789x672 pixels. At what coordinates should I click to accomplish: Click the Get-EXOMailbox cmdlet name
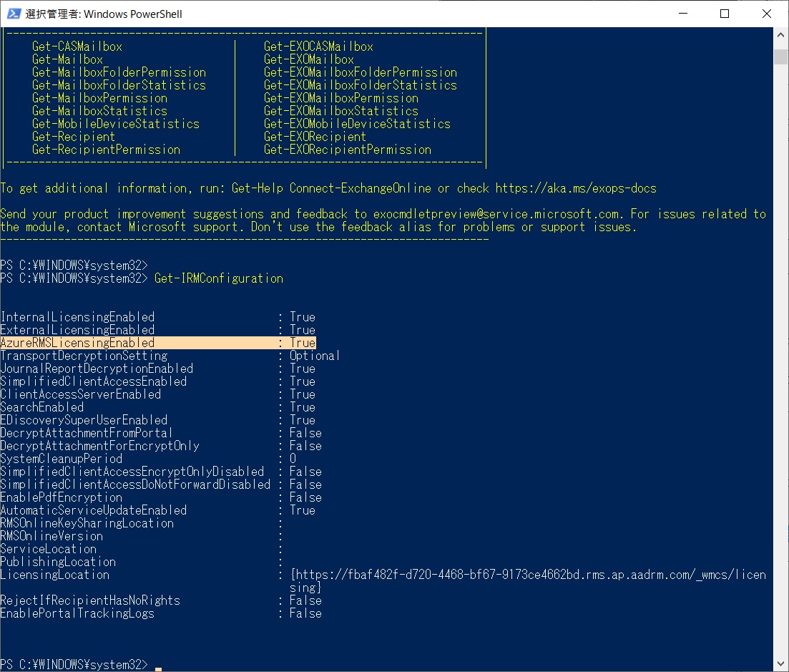[308, 59]
